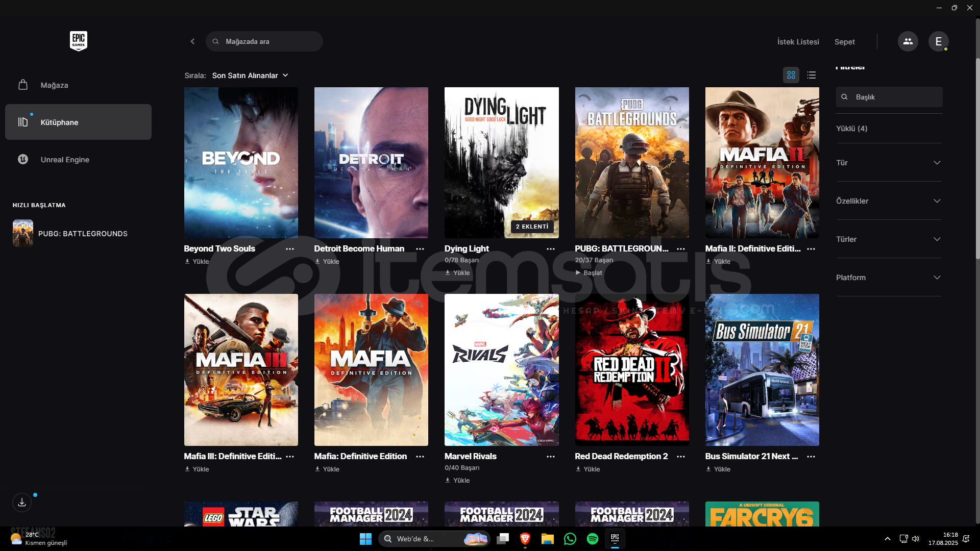Switch to grid view layout

point(791,75)
